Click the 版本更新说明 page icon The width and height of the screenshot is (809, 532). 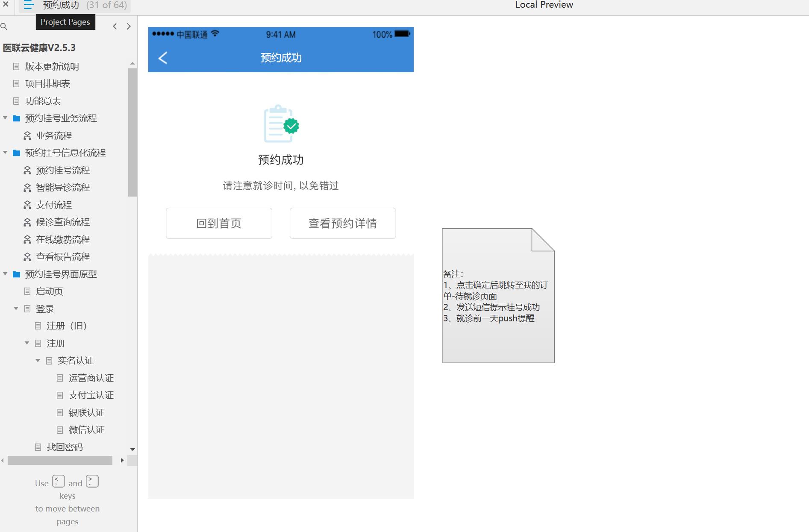click(x=16, y=66)
